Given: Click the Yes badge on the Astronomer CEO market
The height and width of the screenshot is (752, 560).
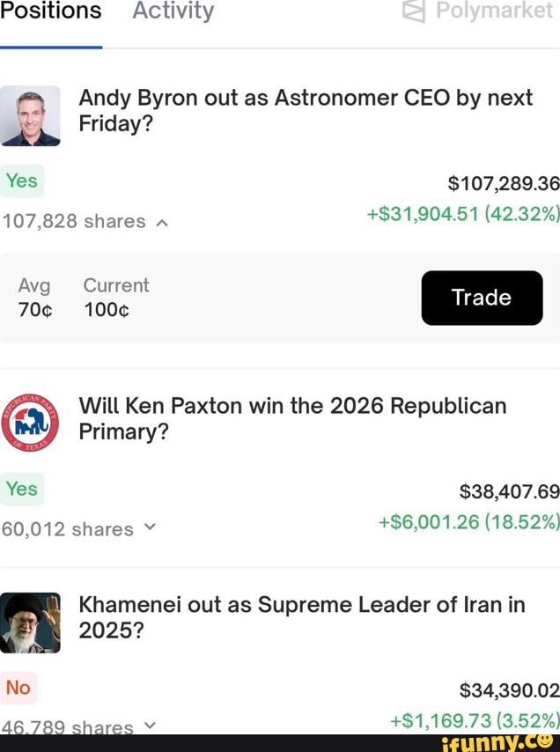Looking at the screenshot, I should pos(22,181).
